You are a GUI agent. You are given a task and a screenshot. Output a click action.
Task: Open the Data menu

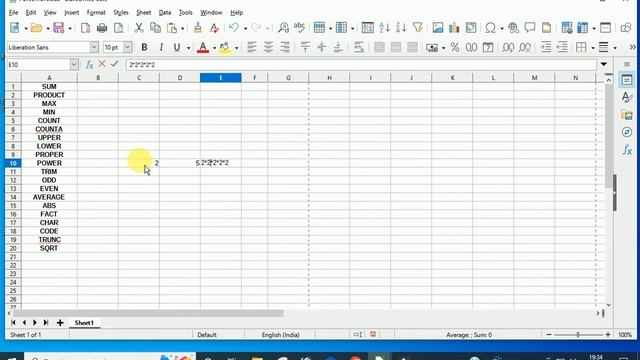pyautogui.click(x=165, y=13)
